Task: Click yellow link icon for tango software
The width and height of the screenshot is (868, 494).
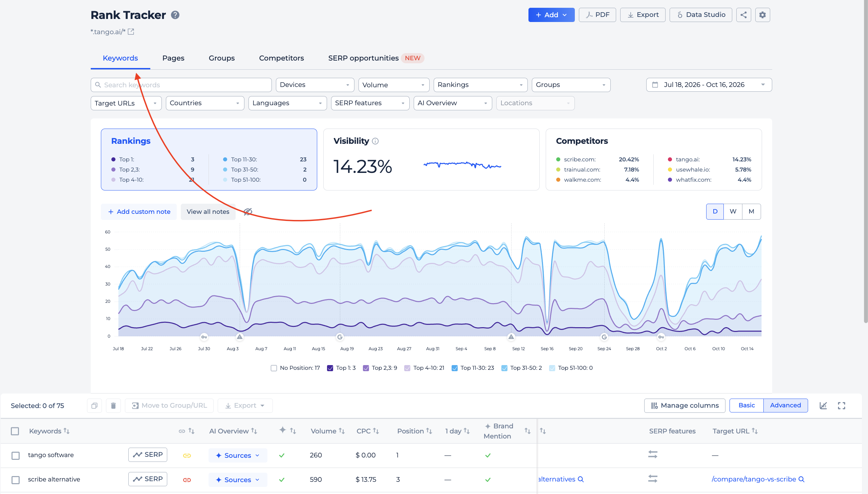Action: tap(187, 455)
